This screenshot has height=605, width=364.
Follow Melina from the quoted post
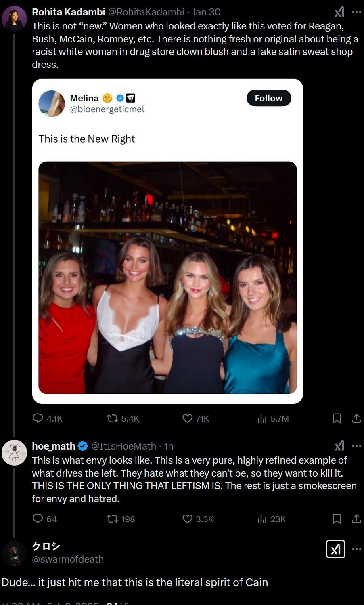[x=268, y=98]
